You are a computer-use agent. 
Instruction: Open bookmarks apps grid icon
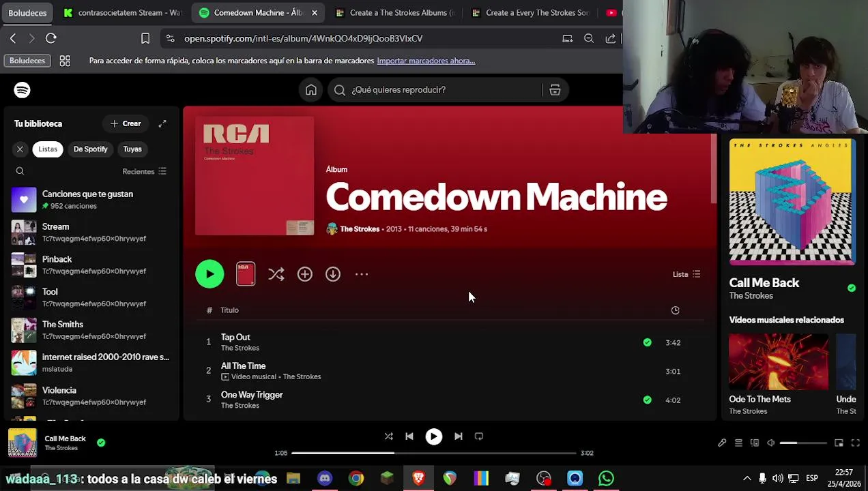[65, 61]
